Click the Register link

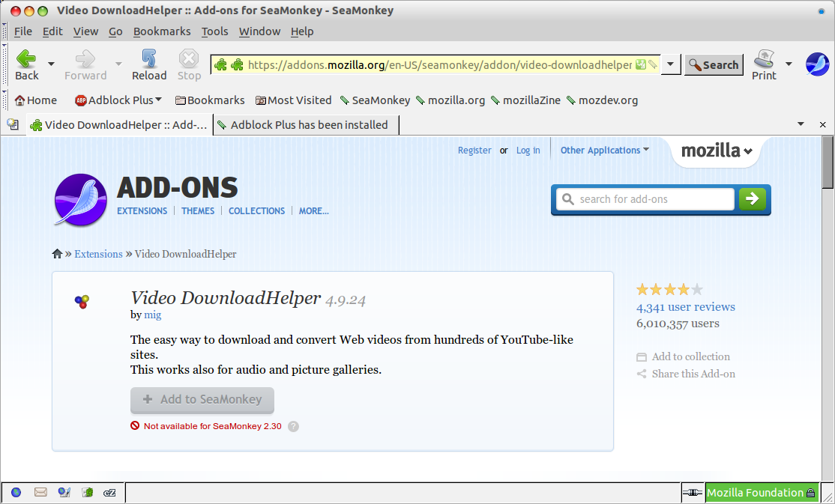click(474, 150)
